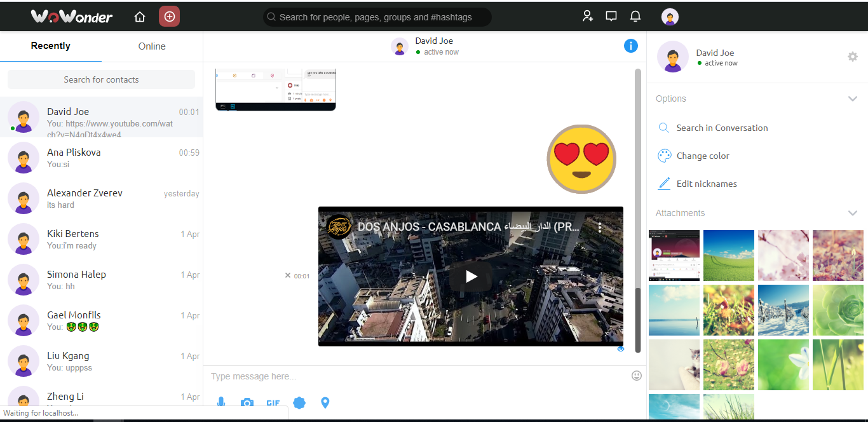The height and width of the screenshot is (422, 868).
Task: Switch to the Online tab
Action: (x=152, y=46)
